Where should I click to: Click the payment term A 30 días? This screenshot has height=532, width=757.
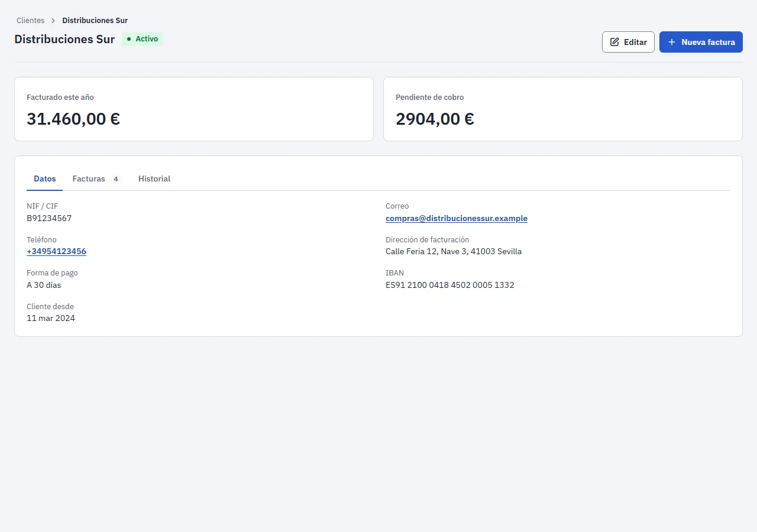pos(44,285)
